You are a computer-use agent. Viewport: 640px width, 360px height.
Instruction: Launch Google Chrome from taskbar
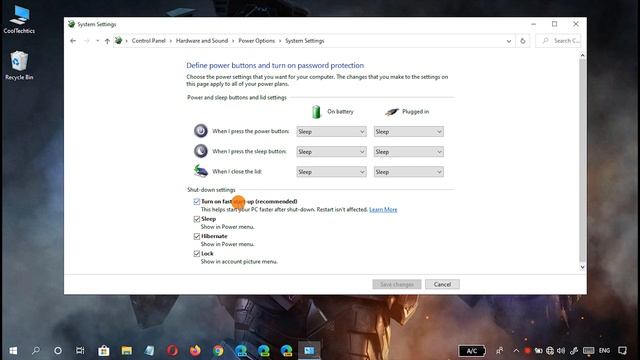click(x=218, y=351)
